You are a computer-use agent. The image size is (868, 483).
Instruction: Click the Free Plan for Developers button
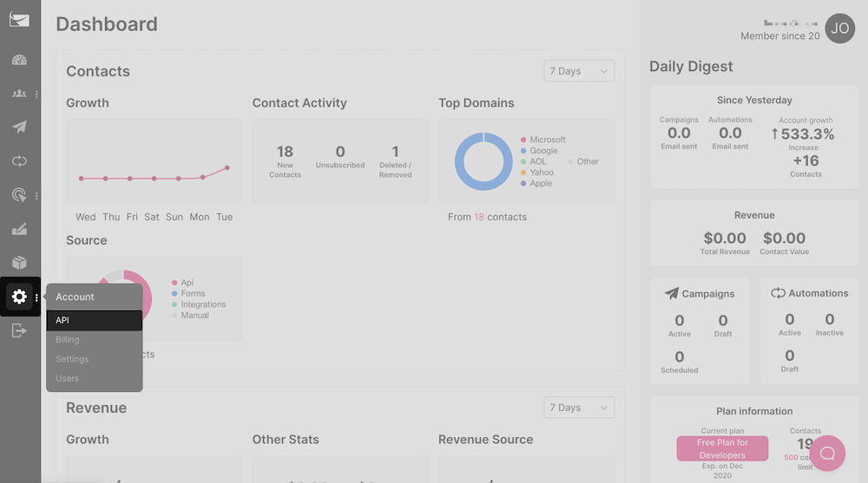(x=722, y=448)
